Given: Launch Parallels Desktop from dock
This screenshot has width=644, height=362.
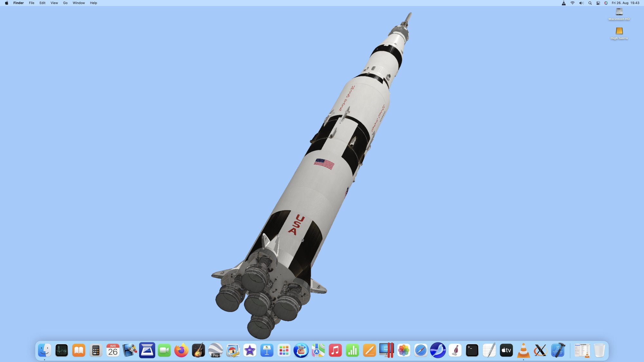Looking at the screenshot, I should coord(386,350).
